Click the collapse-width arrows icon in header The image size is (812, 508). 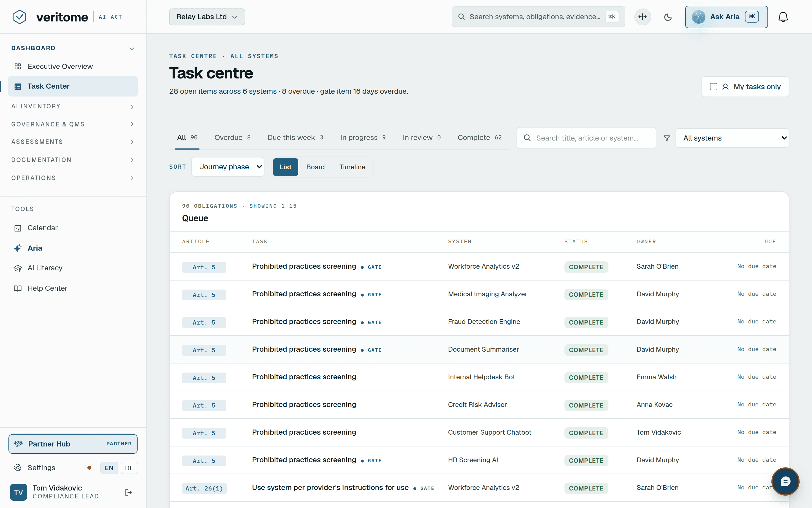(643, 17)
